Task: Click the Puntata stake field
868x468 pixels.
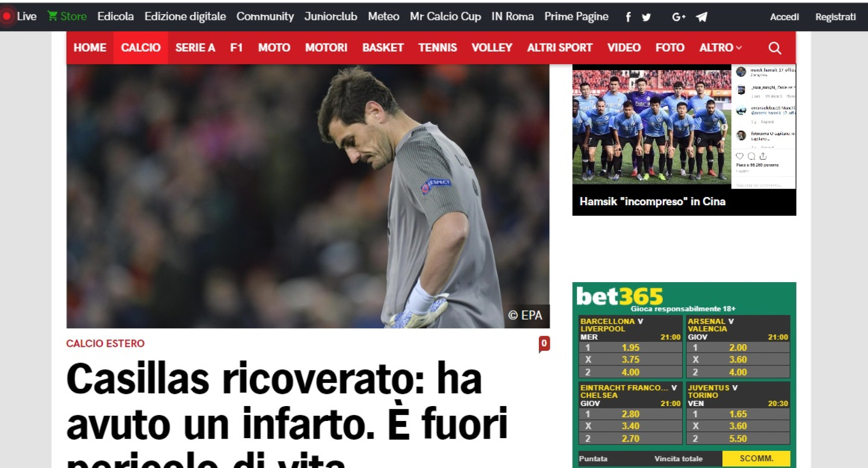Action: pos(593,459)
